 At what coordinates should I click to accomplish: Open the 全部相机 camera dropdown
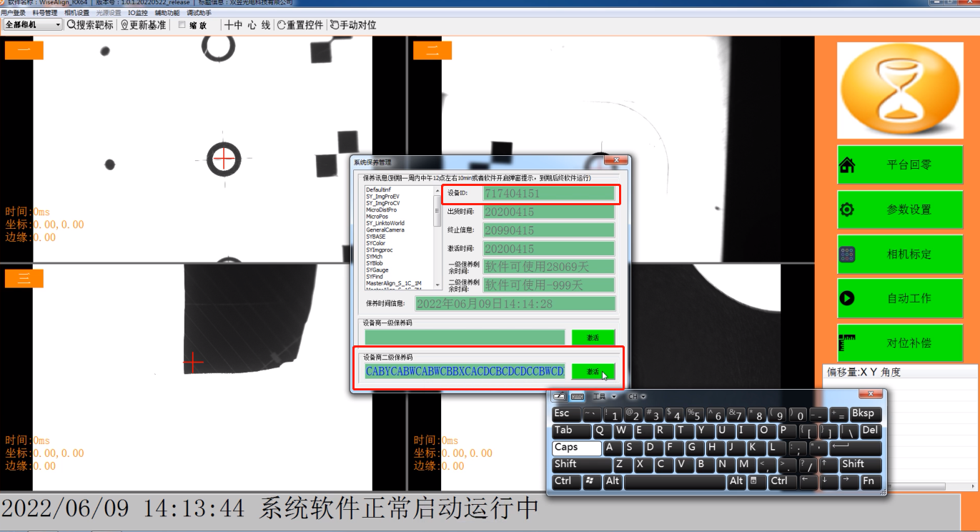coord(34,25)
